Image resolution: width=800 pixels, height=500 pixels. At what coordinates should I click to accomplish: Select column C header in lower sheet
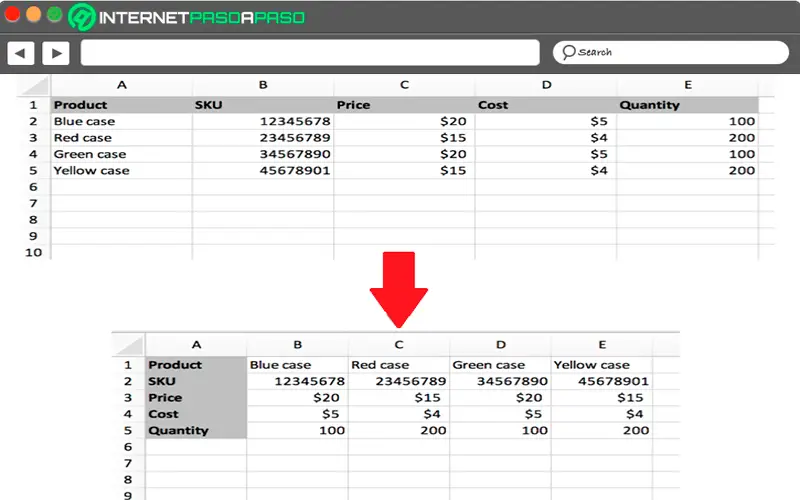(x=399, y=345)
